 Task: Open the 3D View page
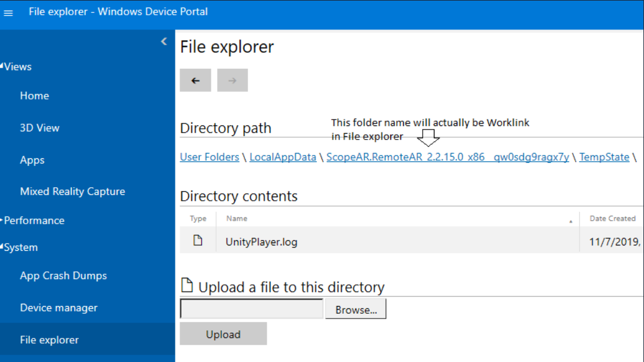point(41,128)
